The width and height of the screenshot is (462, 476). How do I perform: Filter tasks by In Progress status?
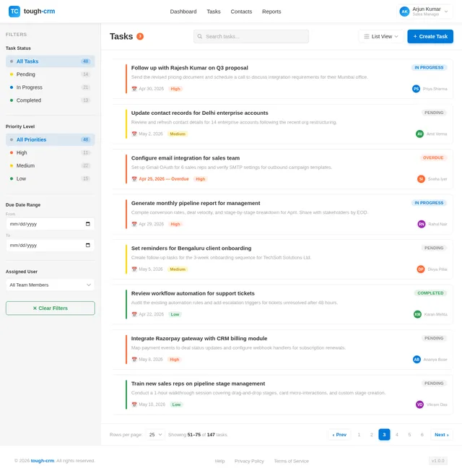click(x=51, y=87)
